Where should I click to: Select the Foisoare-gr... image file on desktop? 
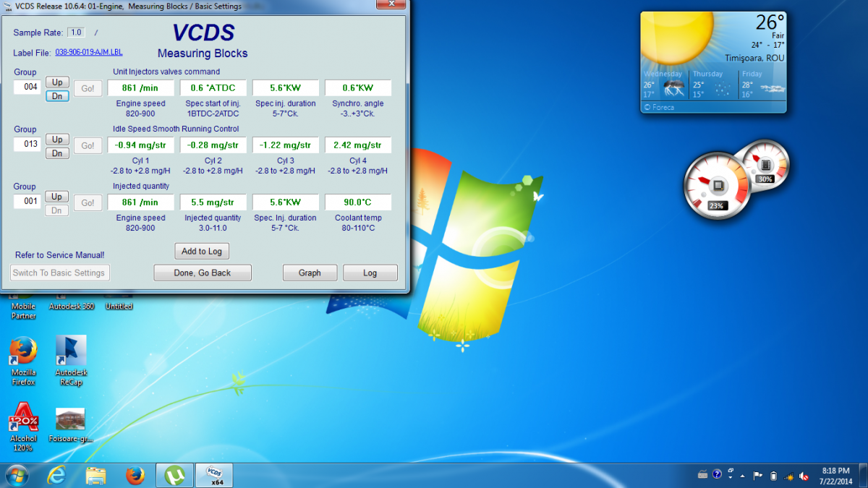[71, 427]
